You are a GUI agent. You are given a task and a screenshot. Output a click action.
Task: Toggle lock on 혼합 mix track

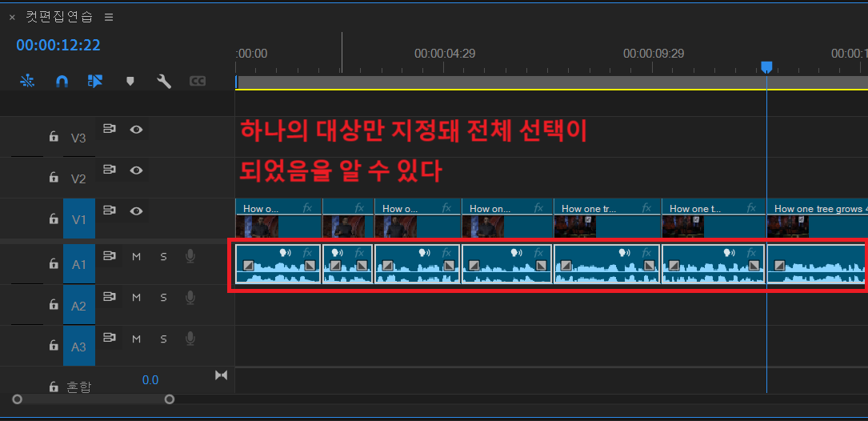click(54, 387)
